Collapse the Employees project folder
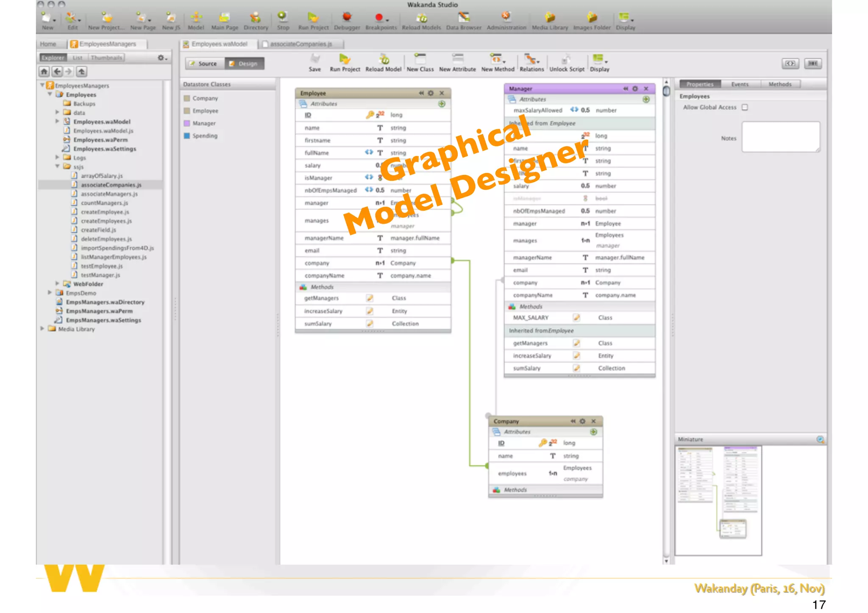The image size is (868, 613). (x=50, y=94)
